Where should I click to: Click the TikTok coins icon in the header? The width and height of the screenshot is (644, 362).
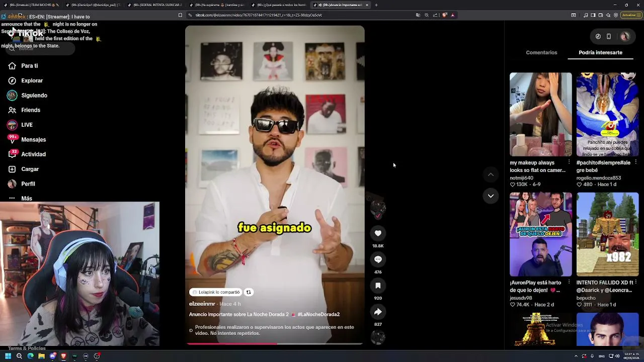(x=598, y=36)
